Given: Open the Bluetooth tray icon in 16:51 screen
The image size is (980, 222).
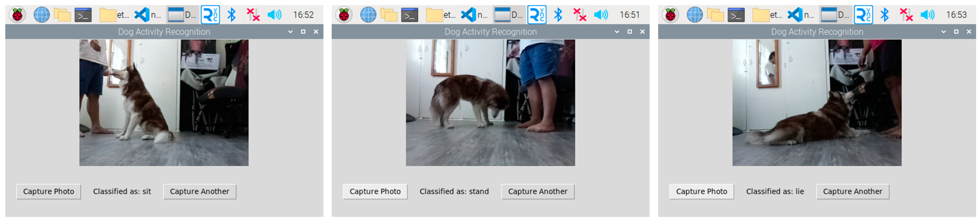Looking at the screenshot, I should [558, 15].
